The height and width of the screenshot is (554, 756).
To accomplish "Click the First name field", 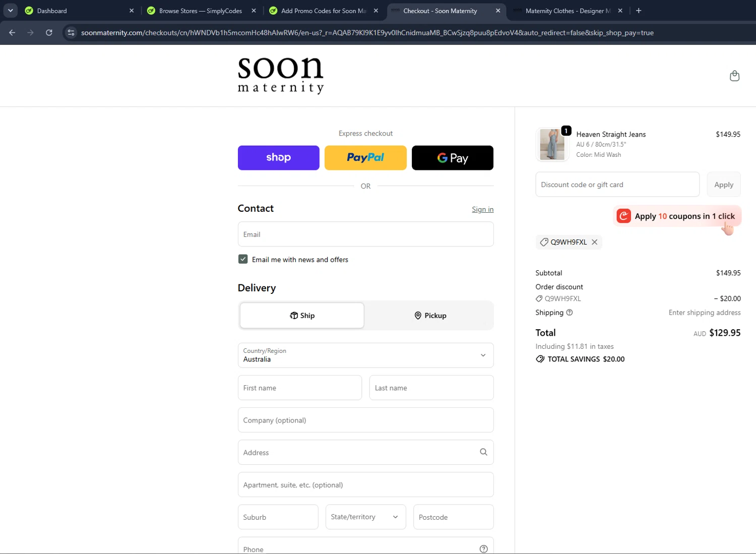I will click(x=300, y=388).
